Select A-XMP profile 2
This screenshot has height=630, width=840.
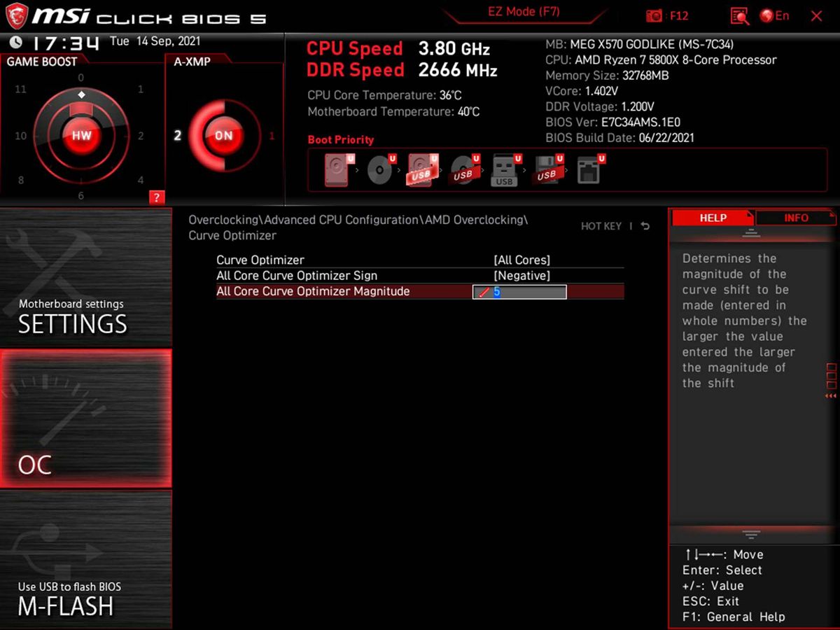coord(178,135)
